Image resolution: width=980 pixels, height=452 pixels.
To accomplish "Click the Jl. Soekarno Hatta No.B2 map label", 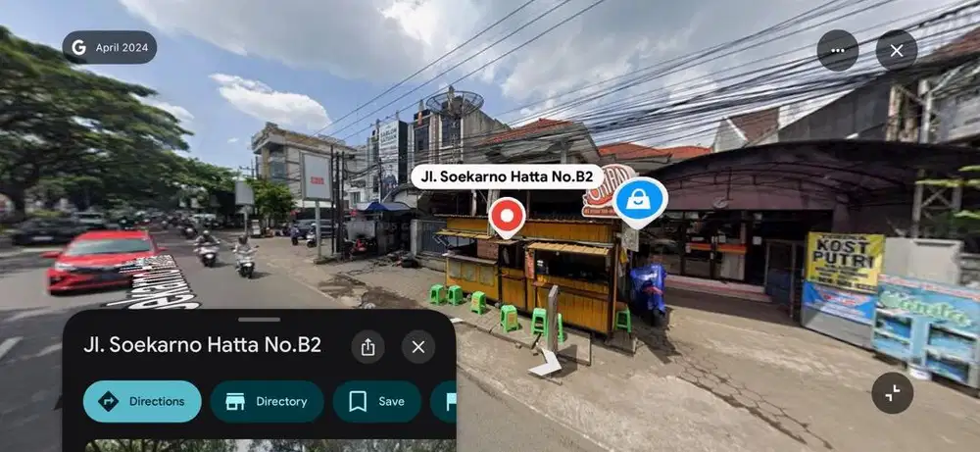I will pos(507,176).
